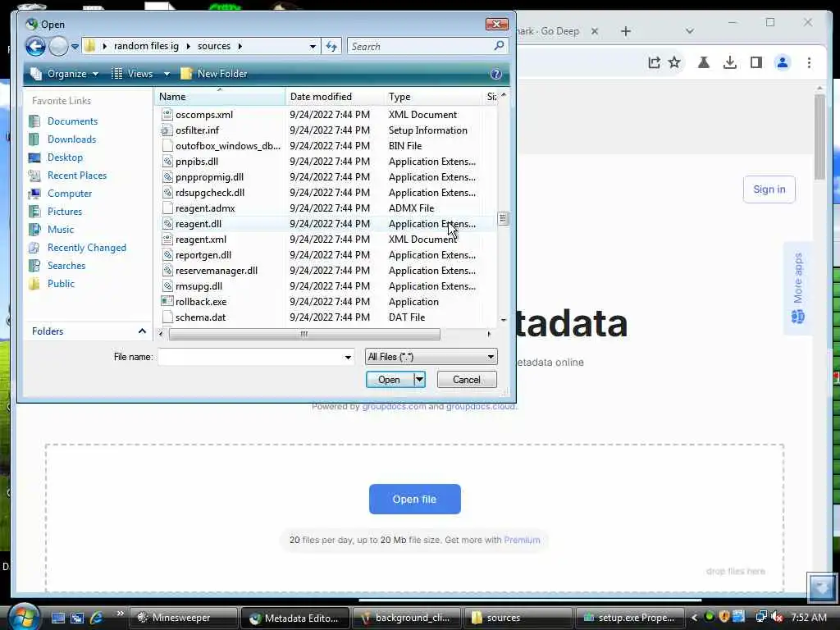Bookmark page with browser star icon
The height and width of the screenshot is (630, 840).
tap(674, 62)
